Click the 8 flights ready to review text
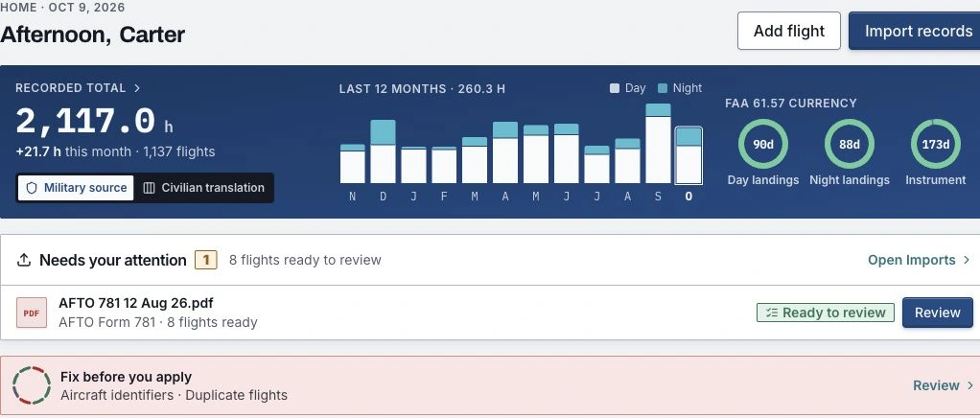Screen dimensions: 980x418 (x=305, y=260)
